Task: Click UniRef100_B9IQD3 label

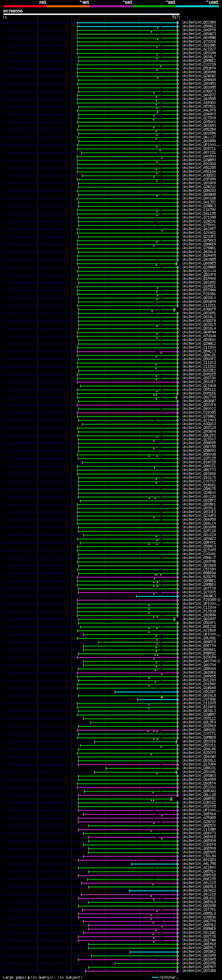Action: tap(199, 860)
